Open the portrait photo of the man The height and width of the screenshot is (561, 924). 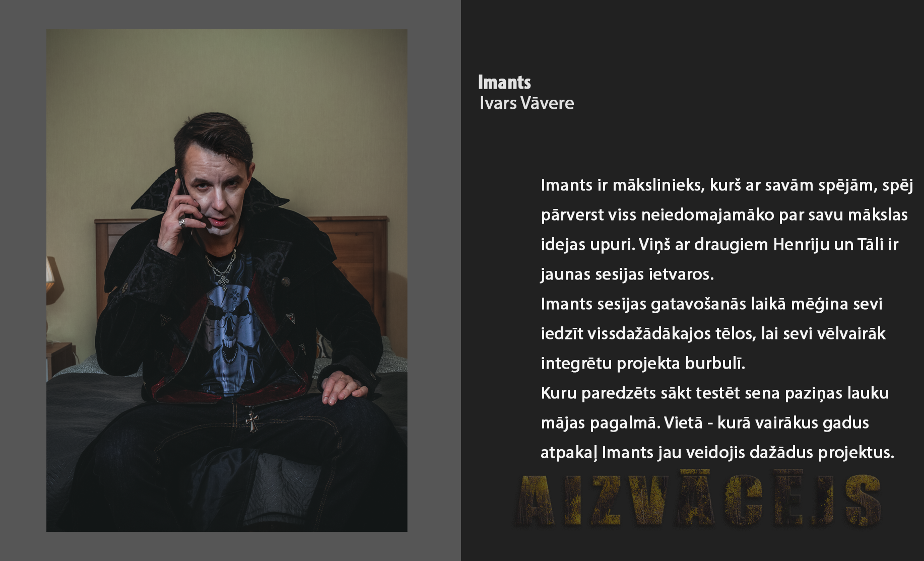(x=227, y=280)
